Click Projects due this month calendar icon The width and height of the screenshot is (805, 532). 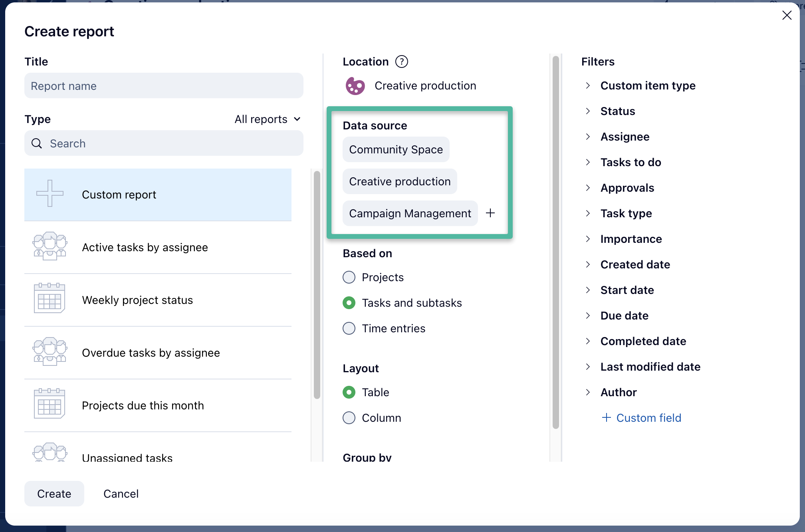pyautogui.click(x=50, y=404)
